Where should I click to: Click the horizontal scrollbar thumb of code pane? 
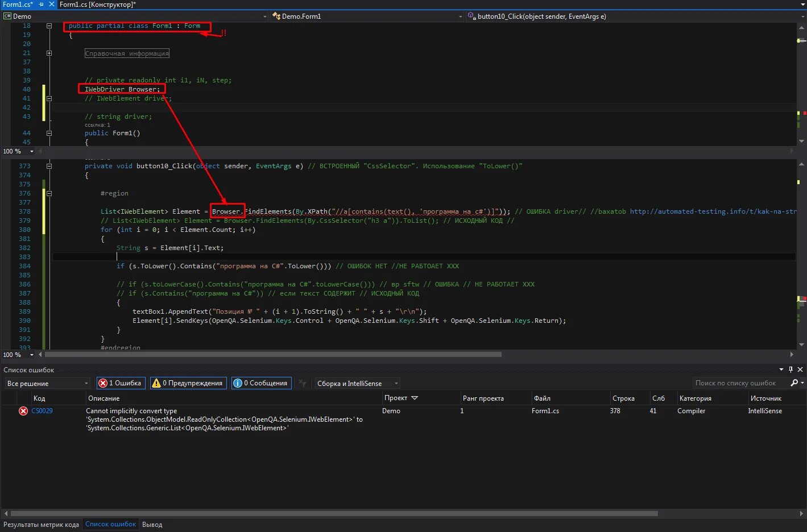click(x=273, y=355)
